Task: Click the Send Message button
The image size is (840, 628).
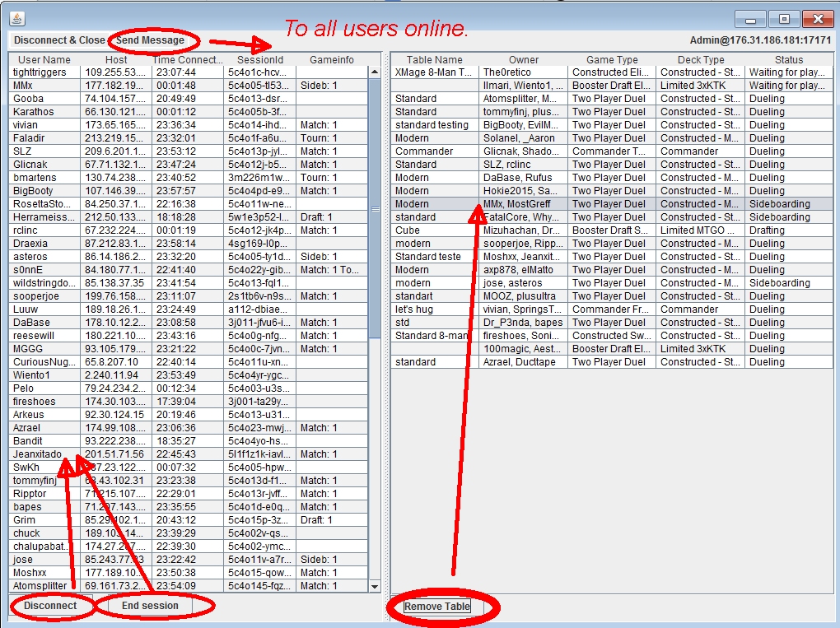Action: click(x=150, y=40)
